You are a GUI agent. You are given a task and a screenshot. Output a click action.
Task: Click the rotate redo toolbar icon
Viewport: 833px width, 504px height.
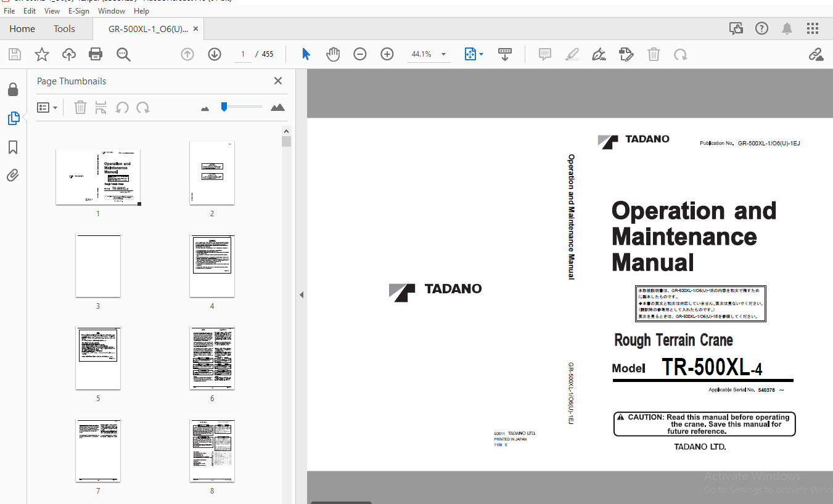pos(681,54)
